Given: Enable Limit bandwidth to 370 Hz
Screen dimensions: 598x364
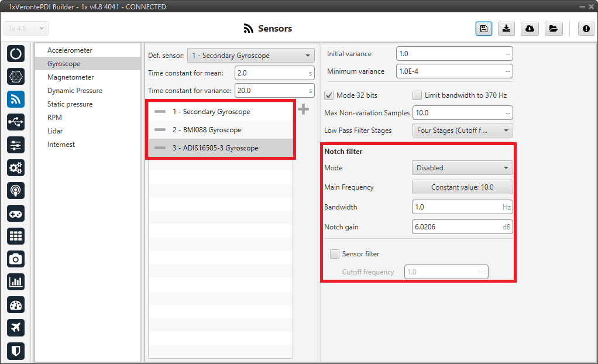Looking at the screenshot, I should [417, 95].
